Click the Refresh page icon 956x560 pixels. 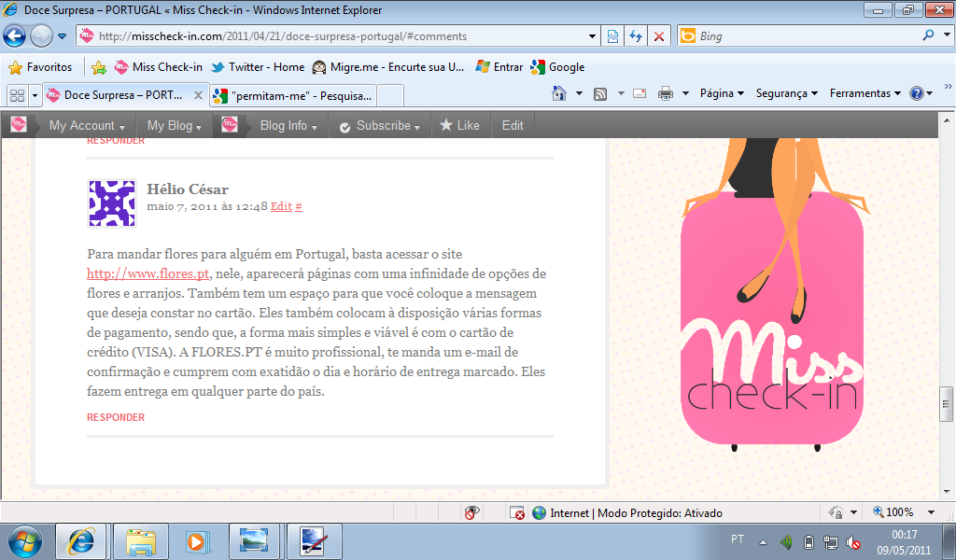point(636,36)
